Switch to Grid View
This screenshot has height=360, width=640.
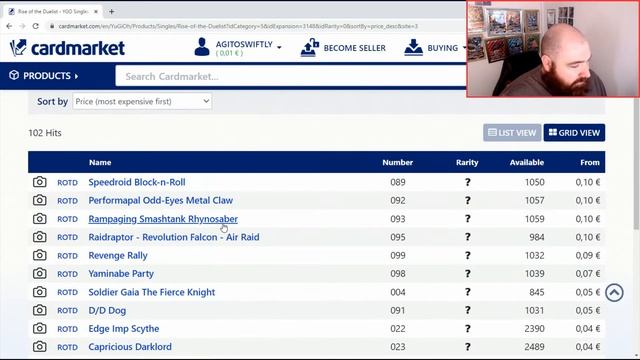click(574, 133)
